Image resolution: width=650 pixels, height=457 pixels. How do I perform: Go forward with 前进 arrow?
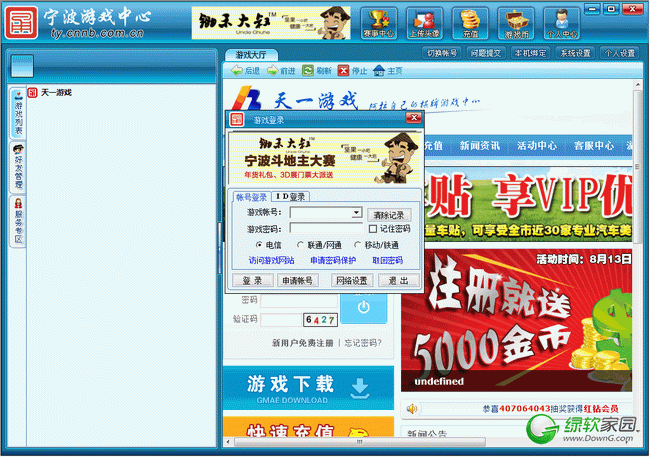[x=281, y=71]
